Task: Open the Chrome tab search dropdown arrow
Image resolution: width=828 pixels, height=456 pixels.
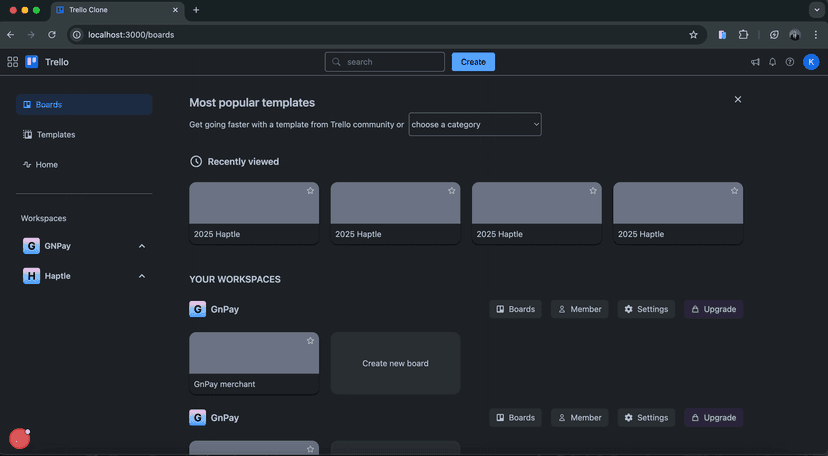Action: pos(816,10)
